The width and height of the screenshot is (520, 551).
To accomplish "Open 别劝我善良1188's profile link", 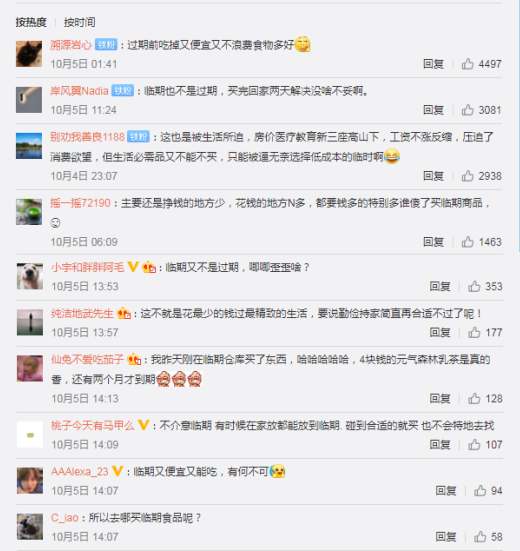I will 87,137.
